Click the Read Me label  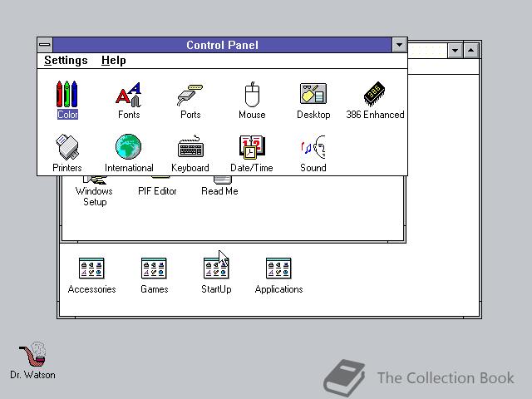(219, 191)
